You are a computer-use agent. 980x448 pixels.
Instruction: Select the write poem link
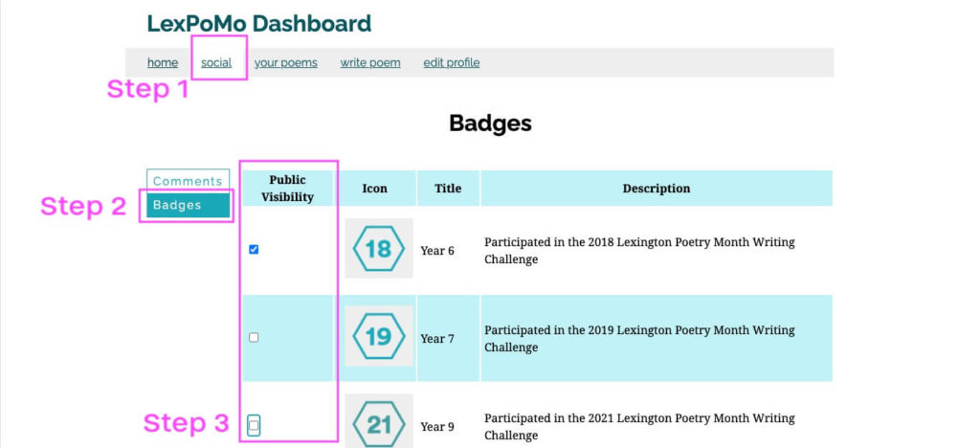pyautogui.click(x=370, y=62)
